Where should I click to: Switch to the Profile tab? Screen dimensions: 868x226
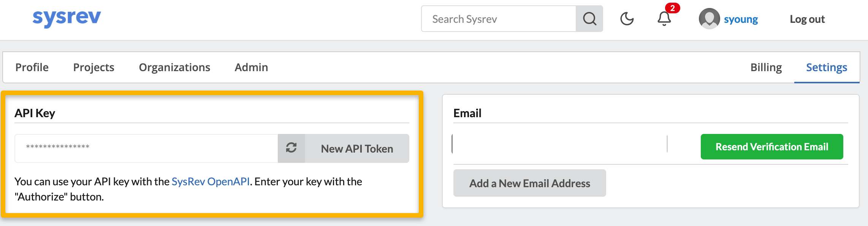pyautogui.click(x=32, y=67)
